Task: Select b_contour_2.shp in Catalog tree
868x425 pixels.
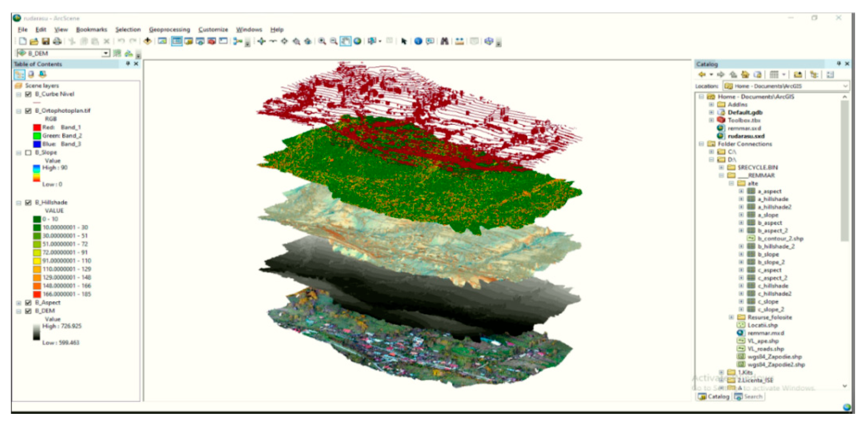Action: (780, 239)
